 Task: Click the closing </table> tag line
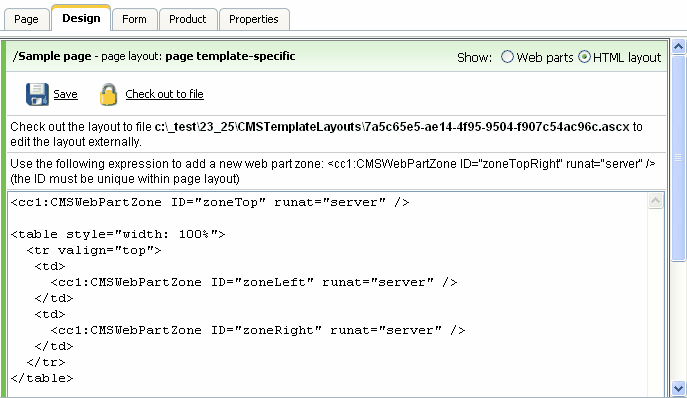(42, 378)
